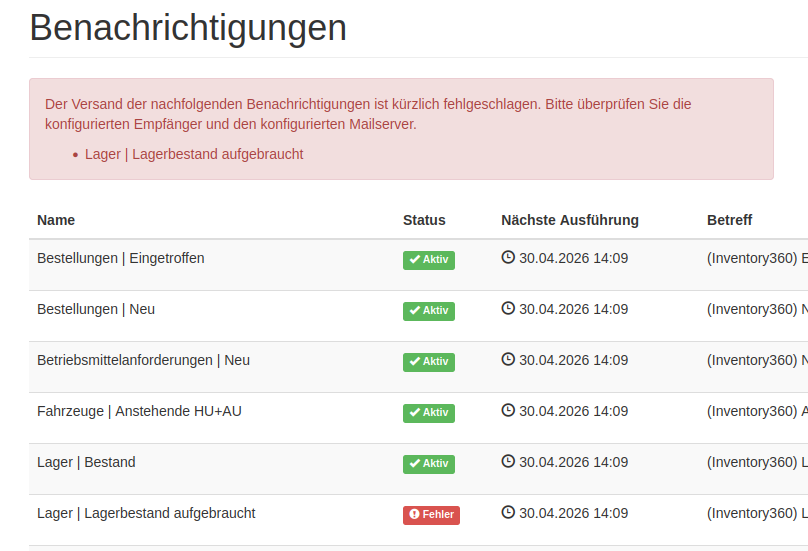Click the Benachrichtigungen page heading
Image resolution: width=808 pixels, height=551 pixels.
coord(188,28)
